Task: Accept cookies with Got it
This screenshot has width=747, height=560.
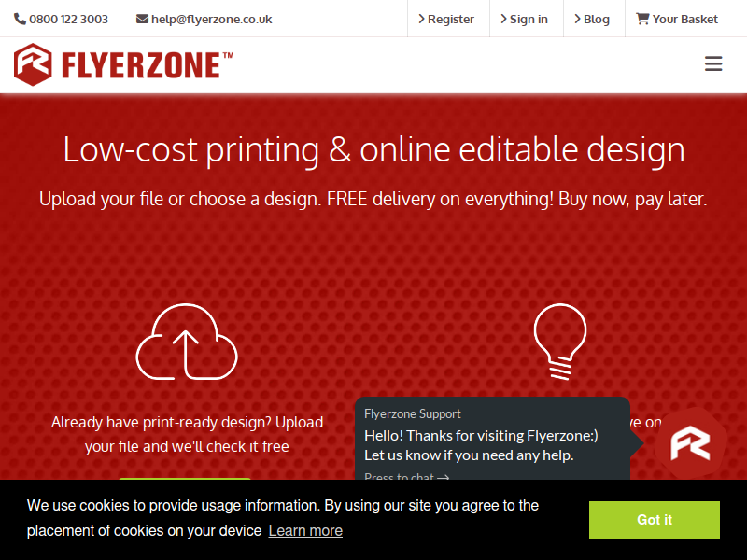Action: click(655, 520)
